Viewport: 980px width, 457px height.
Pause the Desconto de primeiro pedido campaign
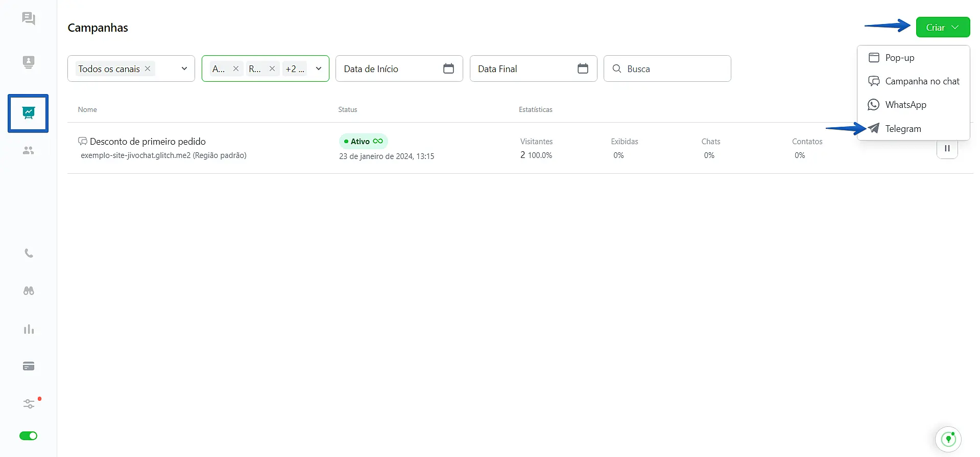click(x=947, y=149)
